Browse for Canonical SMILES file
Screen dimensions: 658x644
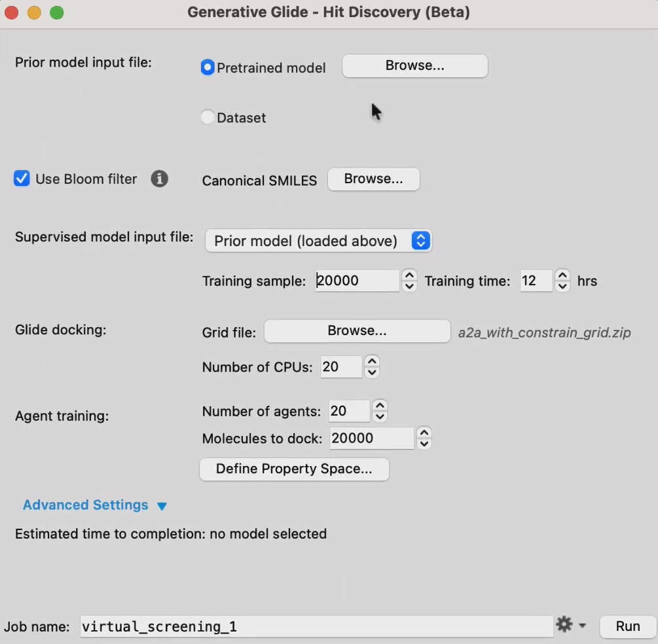pos(373,179)
